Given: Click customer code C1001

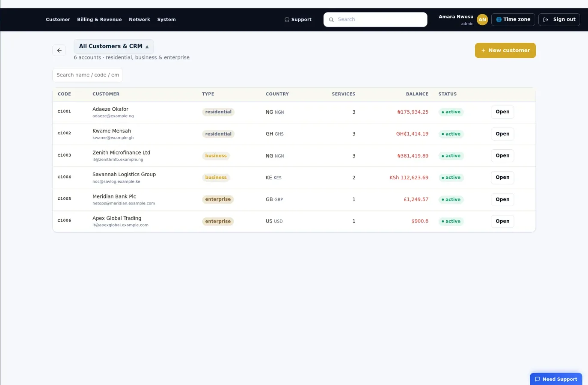Looking at the screenshot, I should pos(64,112).
